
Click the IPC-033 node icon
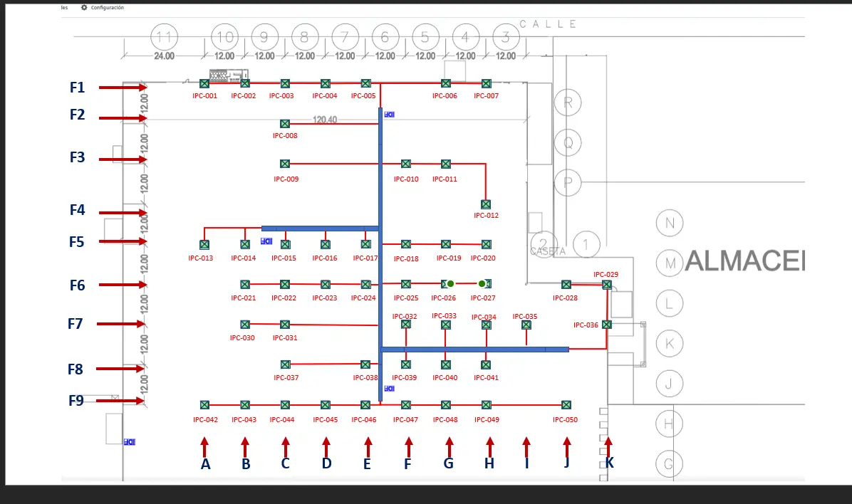click(445, 325)
